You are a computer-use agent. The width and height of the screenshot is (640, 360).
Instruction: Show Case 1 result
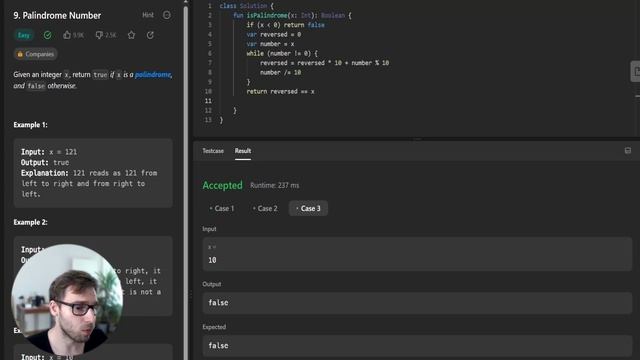(x=222, y=209)
